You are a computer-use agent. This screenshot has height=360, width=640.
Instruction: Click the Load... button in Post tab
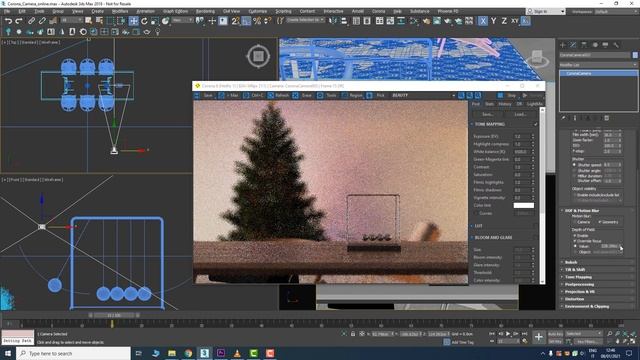(520, 114)
